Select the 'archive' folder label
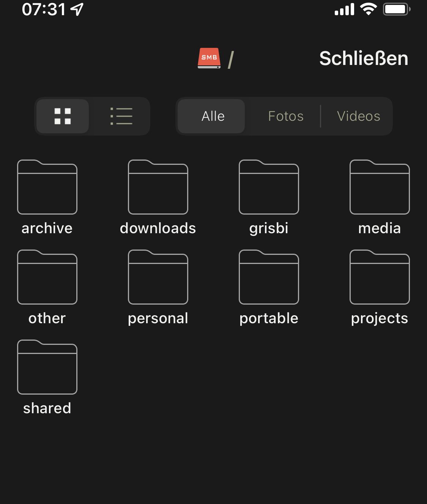Viewport: 427px width, 504px height. (x=47, y=228)
